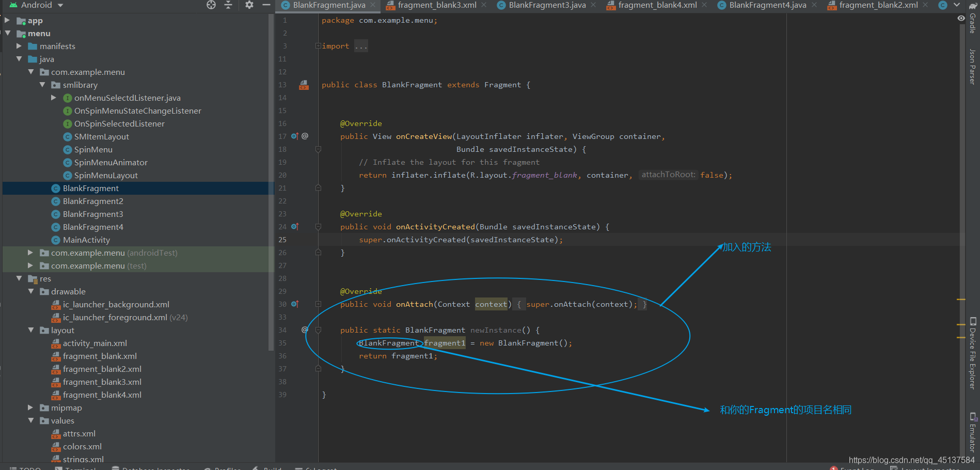Click related XML file gutter icon line 13
This screenshot has width=980, height=470.
click(304, 85)
